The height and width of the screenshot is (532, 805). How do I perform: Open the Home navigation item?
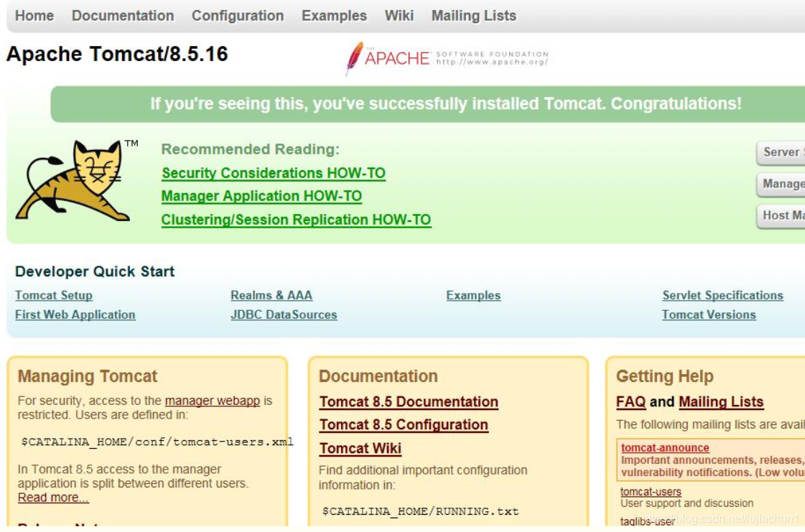[34, 16]
